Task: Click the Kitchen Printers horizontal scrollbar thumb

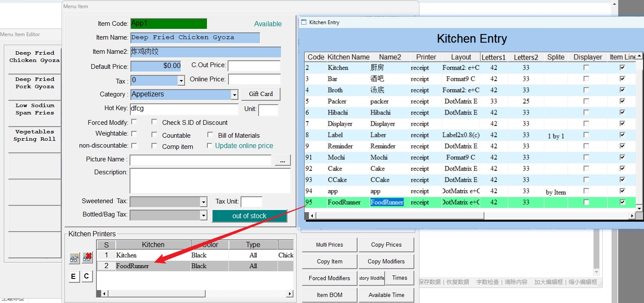Action: coord(157,294)
